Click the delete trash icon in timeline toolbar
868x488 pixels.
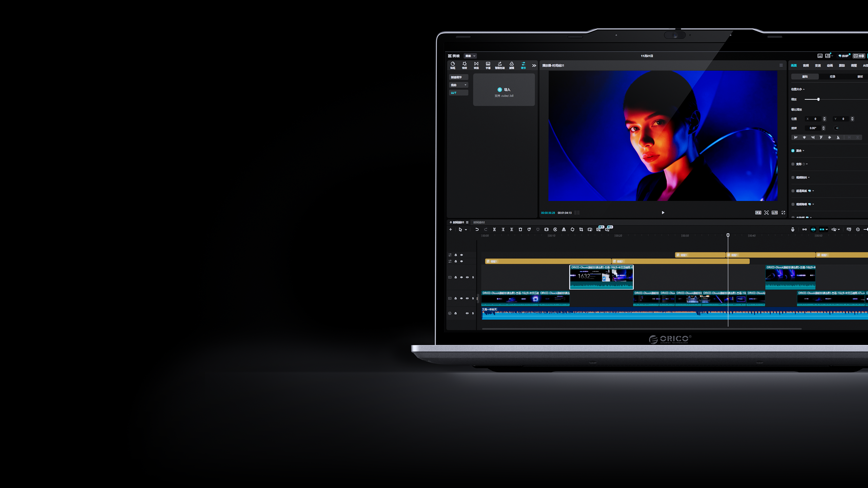click(520, 229)
